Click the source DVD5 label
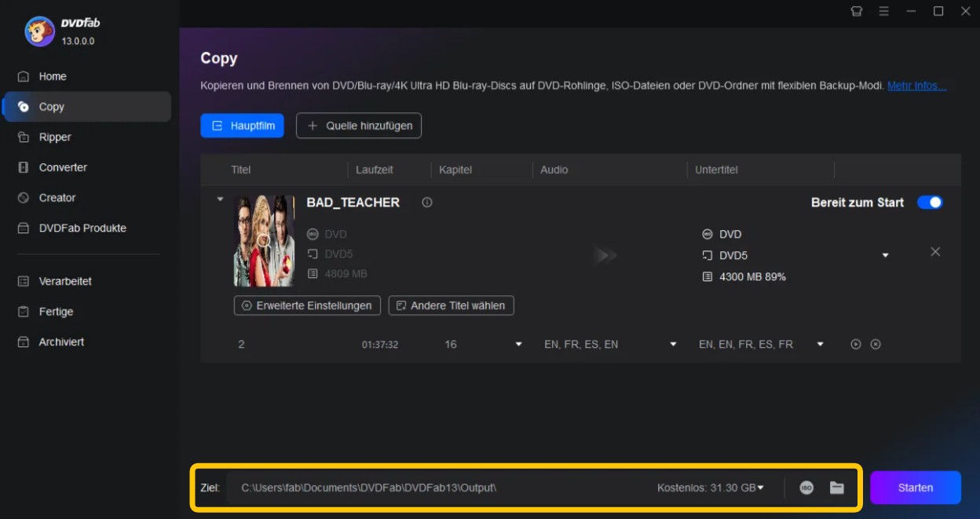Viewport: 980px width, 519px height. click(x=338, y=254)
